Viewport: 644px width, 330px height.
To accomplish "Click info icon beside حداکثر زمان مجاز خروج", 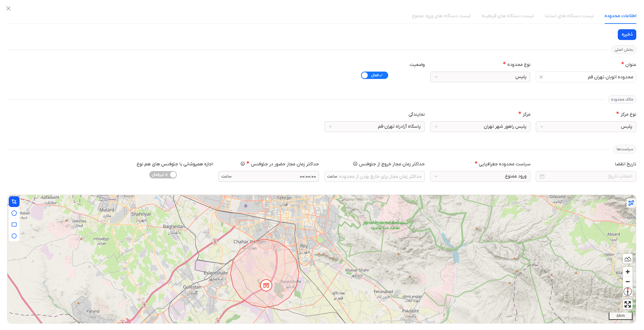I will coord(355,164).
